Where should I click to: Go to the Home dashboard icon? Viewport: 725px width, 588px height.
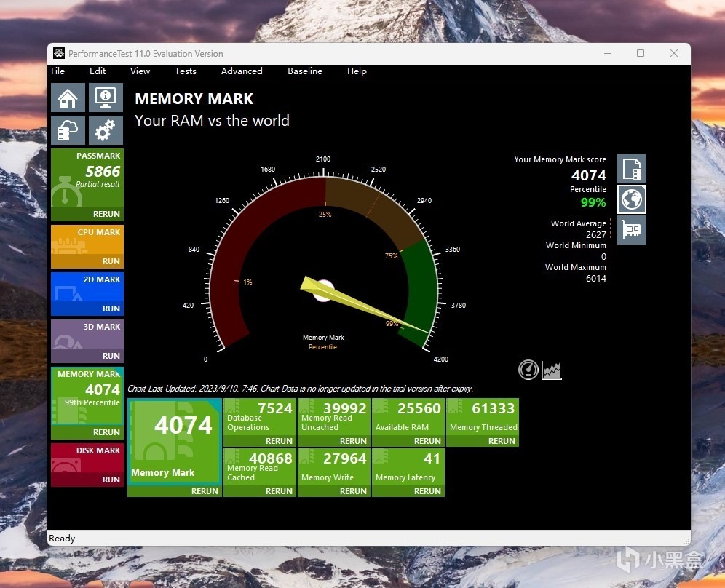pyautogui.click(x=68, y=98)
